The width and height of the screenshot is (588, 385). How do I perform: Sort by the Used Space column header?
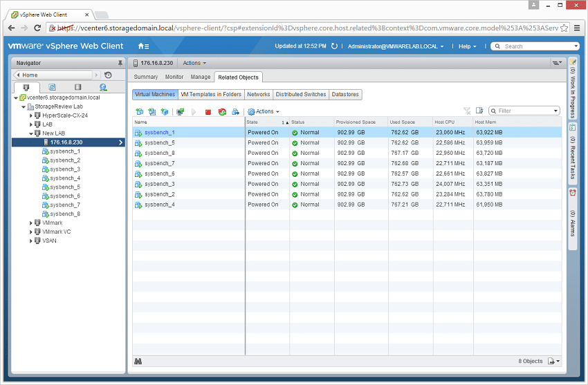click(x=410, y=122)
